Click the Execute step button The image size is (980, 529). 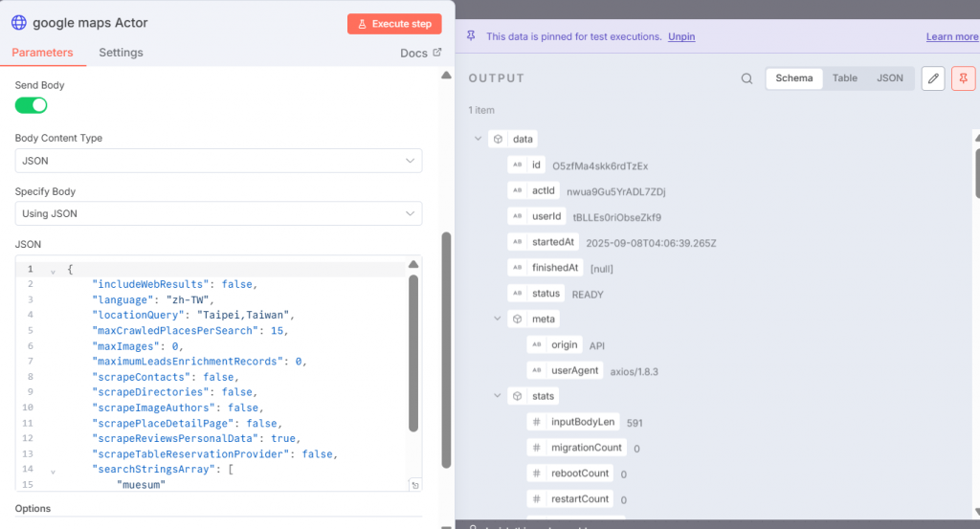tap(394, 24)
